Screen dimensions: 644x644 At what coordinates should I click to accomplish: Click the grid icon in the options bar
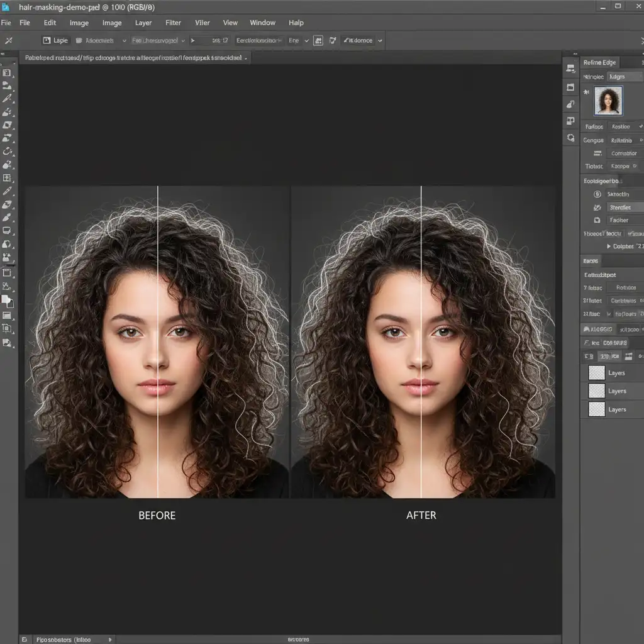pyautogui.click(x=318, y=40)
